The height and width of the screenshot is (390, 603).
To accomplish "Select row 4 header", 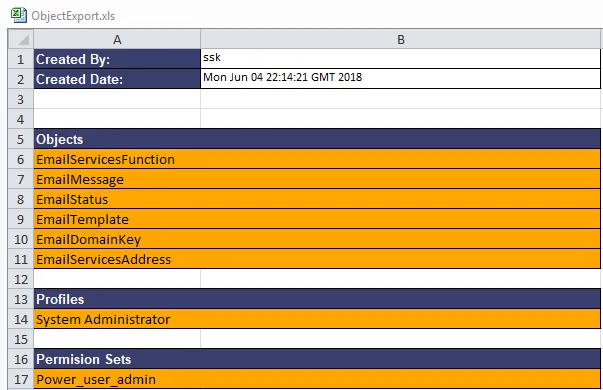I will coord(21,119).
